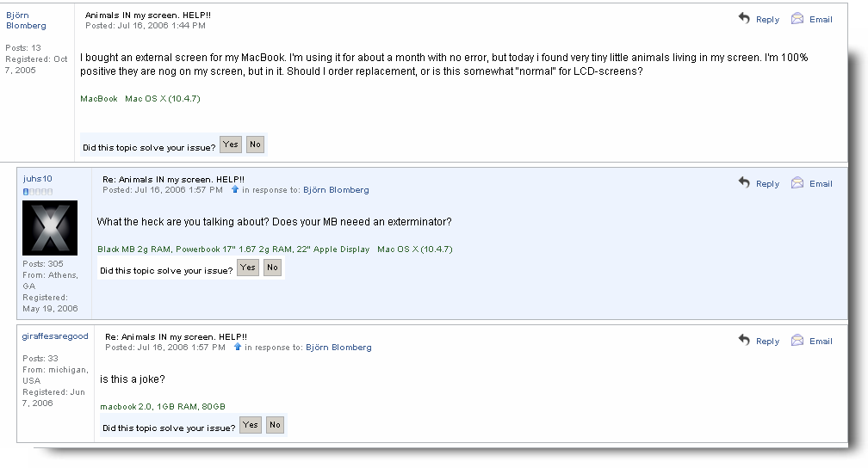
Task: Answer Yes on juhs10's reply
Action: [247, 268]
